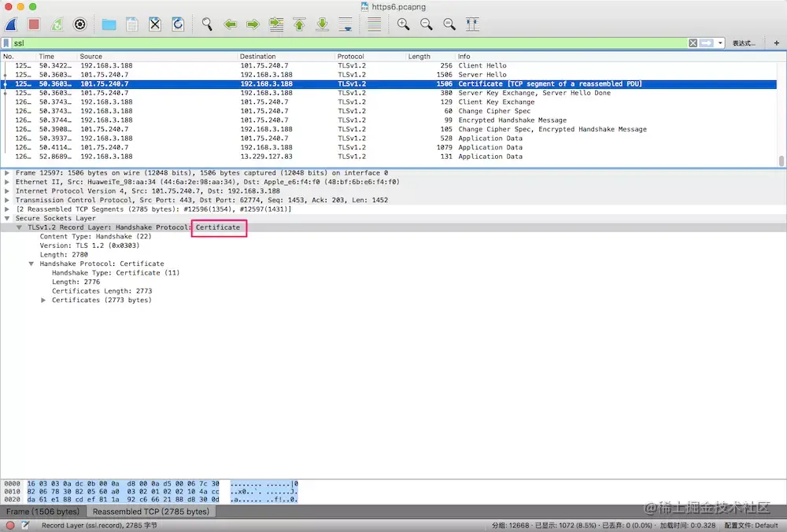Click 配置文件: Default profile in status bar

(751, 526)
